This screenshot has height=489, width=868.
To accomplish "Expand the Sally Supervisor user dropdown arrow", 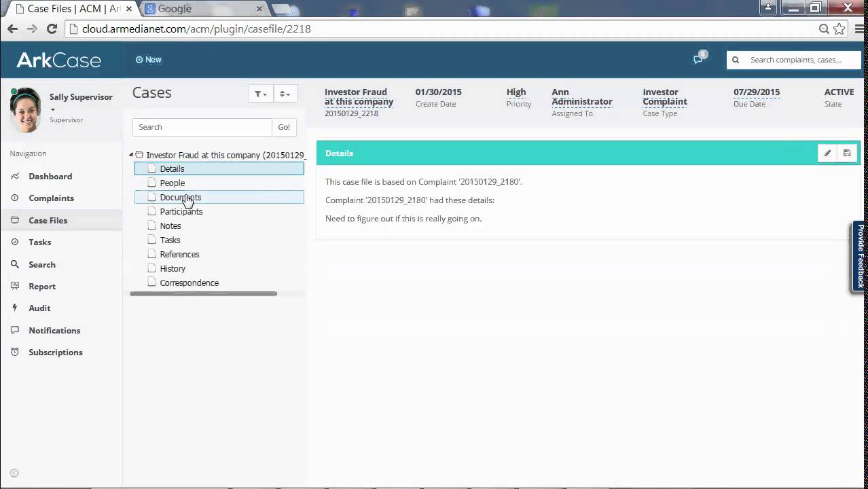I will pos(52,109).
